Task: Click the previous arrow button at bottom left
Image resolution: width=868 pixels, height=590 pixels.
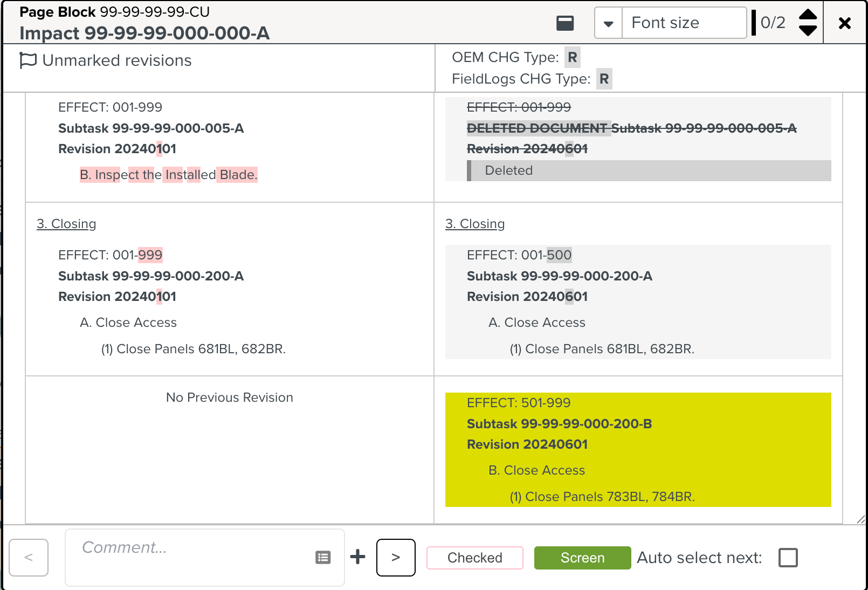Action: point(29,557)
